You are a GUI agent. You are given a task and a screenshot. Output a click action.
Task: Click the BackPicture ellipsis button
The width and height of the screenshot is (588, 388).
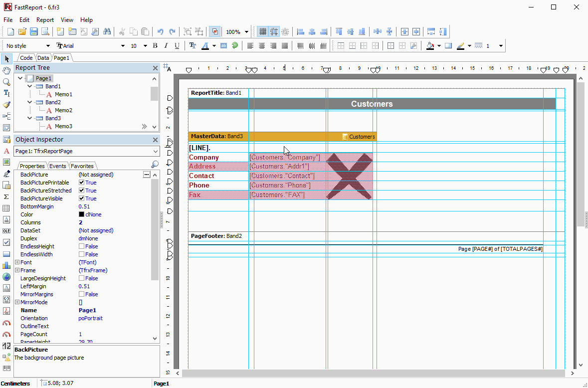[147, 175]
